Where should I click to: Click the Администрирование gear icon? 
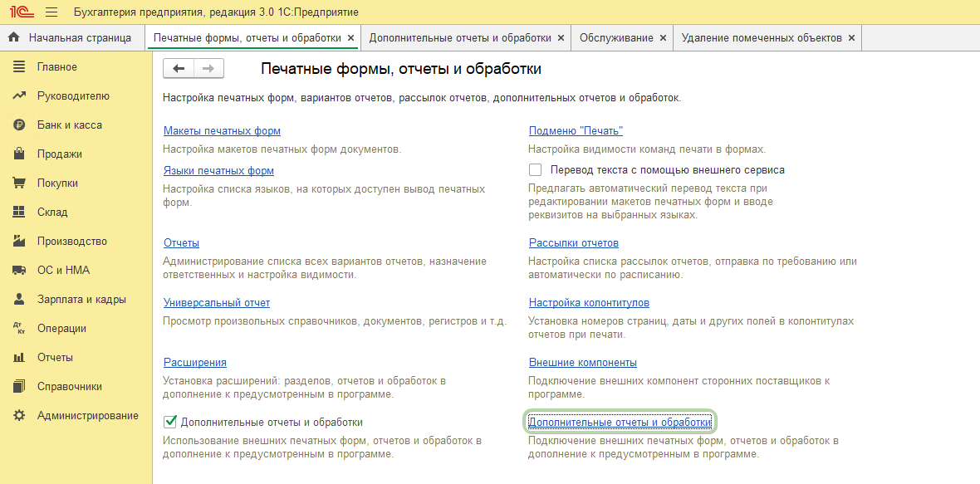(x=19, y=415)
